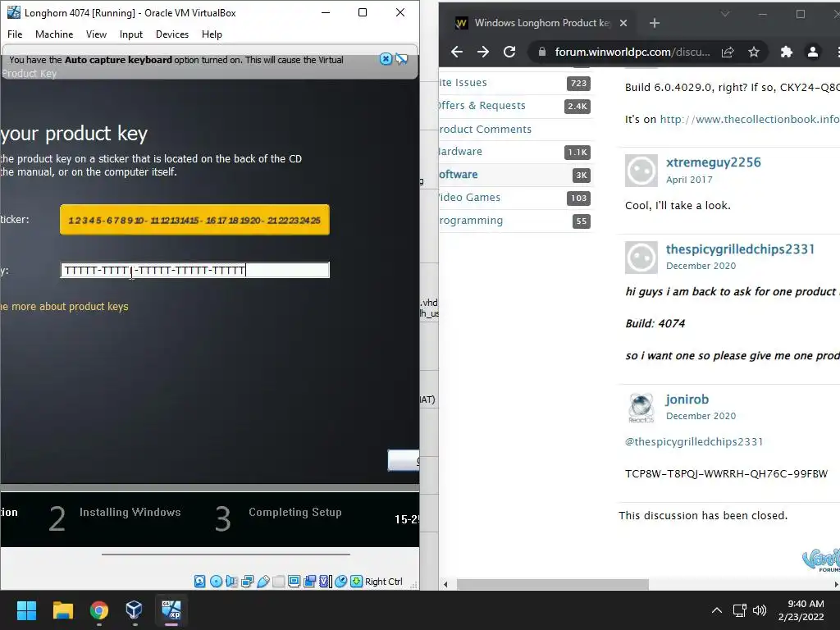Click forward arrow in Chrome

point(482,52)
